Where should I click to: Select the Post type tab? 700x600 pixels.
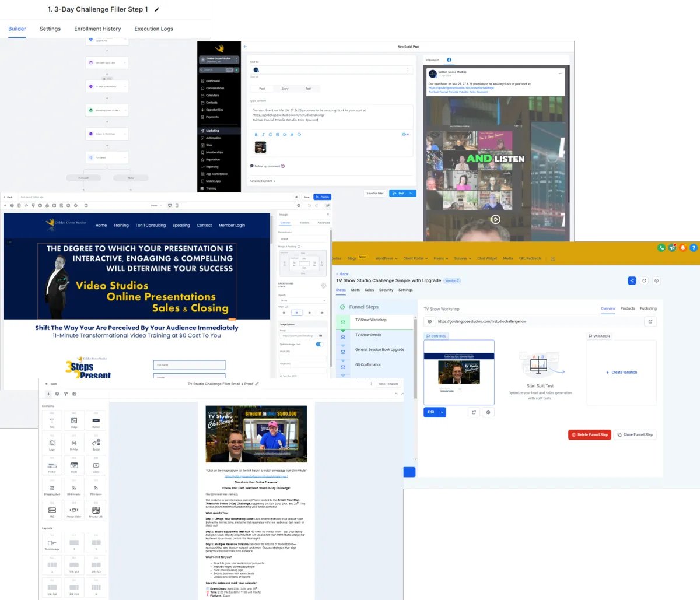(x=262, y=89)
